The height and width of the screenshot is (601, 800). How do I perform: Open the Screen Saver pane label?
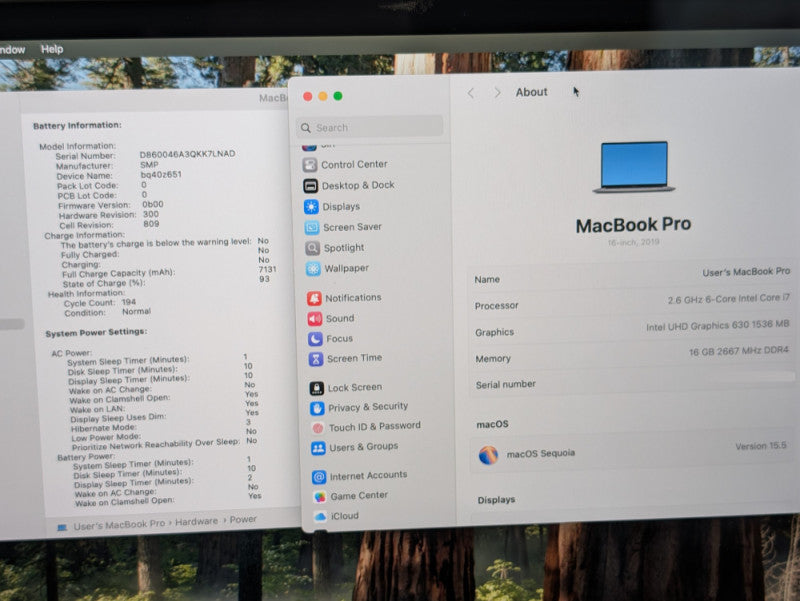click(353, 227)
